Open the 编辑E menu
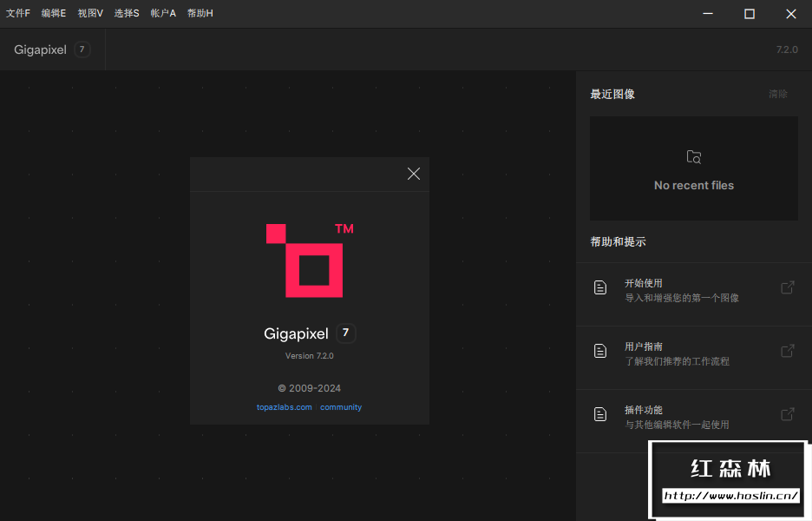Viewport: 812px width, 521px height. (x=54, y=13)
